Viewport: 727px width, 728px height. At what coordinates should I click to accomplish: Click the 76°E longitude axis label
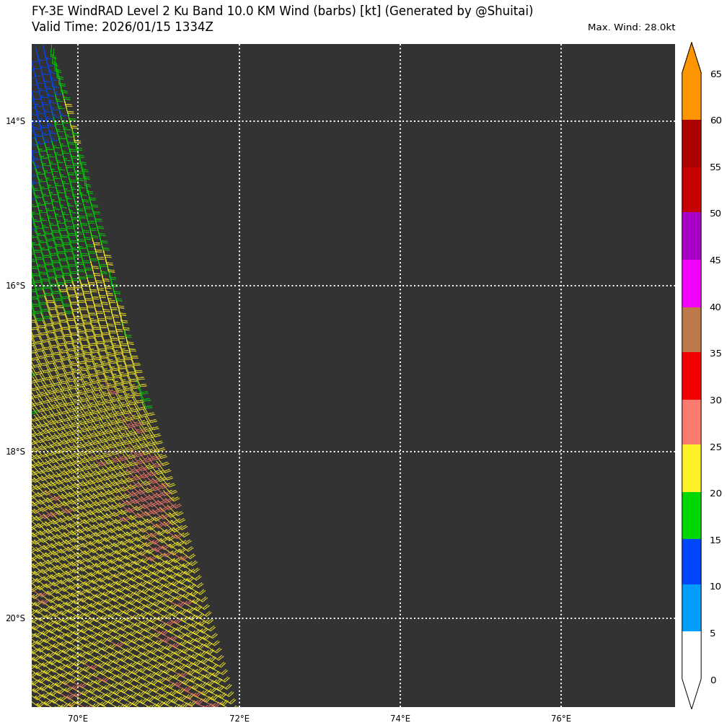pyautogui.click(x=561, y=719)
